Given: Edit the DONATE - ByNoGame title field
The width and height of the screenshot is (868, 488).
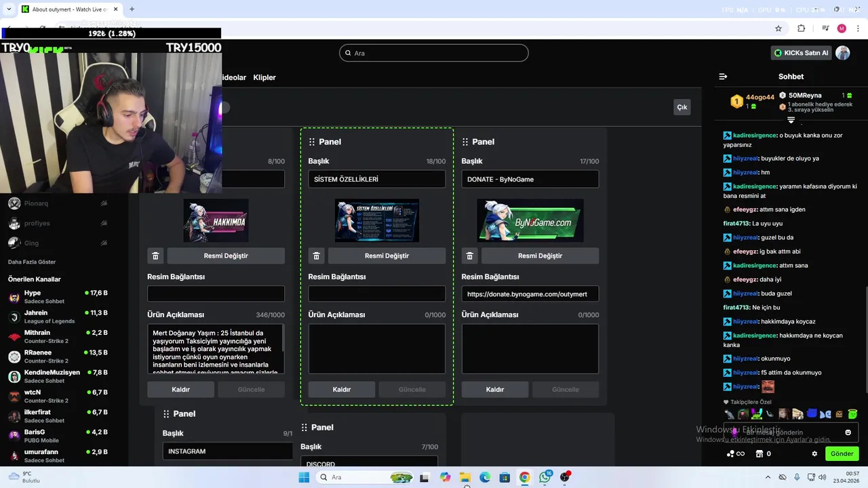Looking at the screenshot, I should click(x=530, y=179).
